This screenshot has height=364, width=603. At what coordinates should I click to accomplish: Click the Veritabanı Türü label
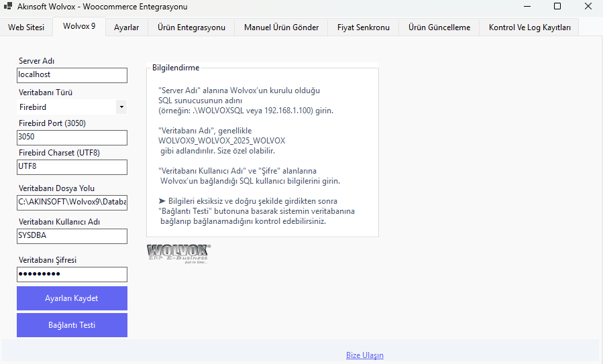46,93
